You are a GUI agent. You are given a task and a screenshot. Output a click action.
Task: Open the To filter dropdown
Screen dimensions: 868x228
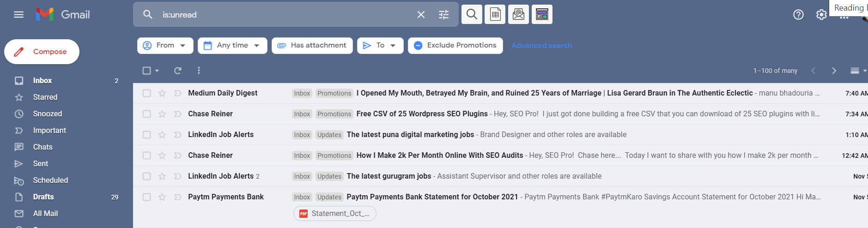coord(380,45)
